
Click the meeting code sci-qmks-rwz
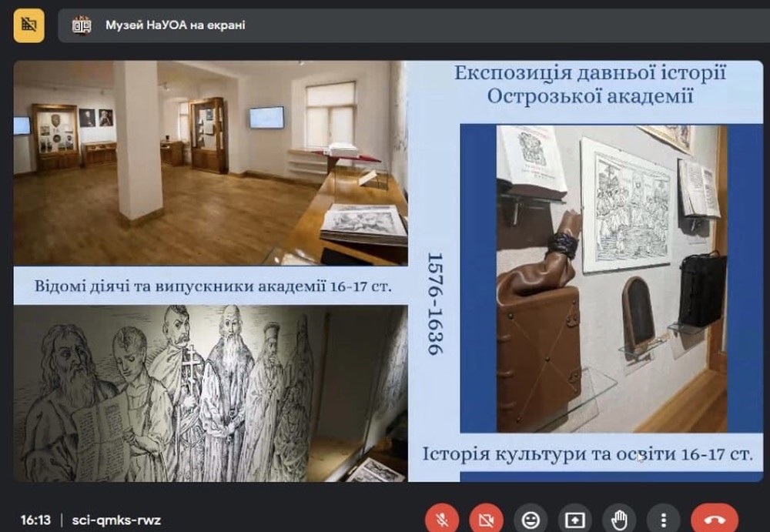(x=116, y=520)
